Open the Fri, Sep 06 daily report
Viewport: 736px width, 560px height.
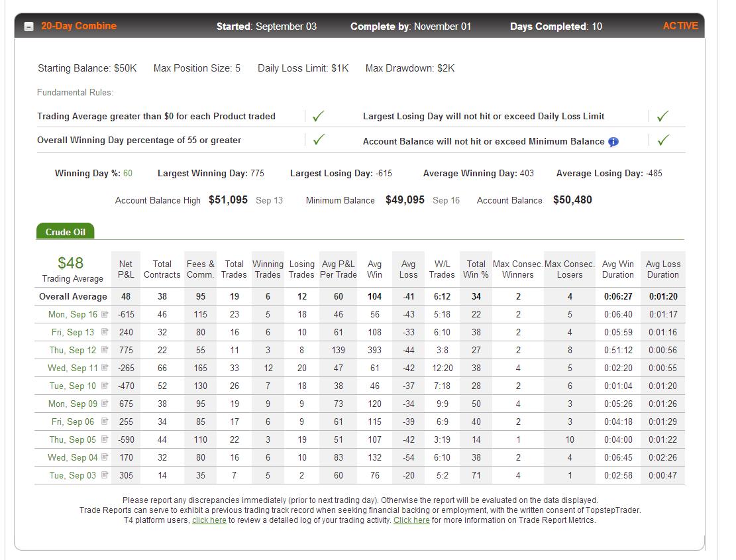point(73,421)
